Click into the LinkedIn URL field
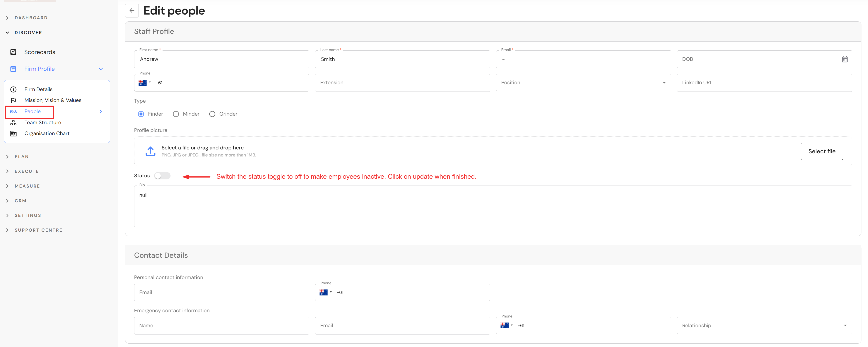 coord(764,82)
